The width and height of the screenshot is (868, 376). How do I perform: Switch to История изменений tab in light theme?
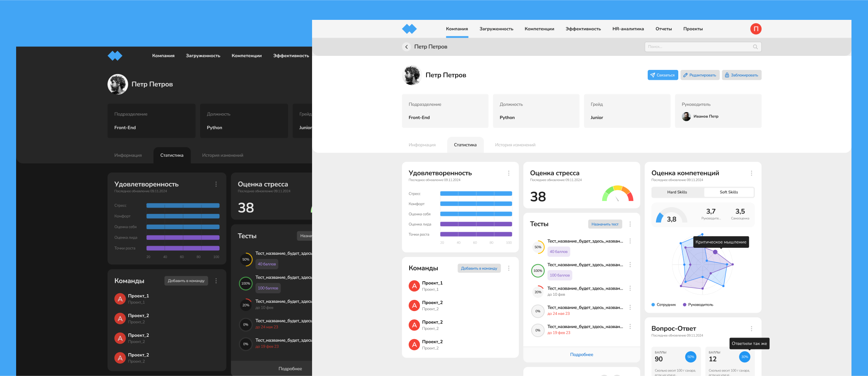[x=515, y=145]
